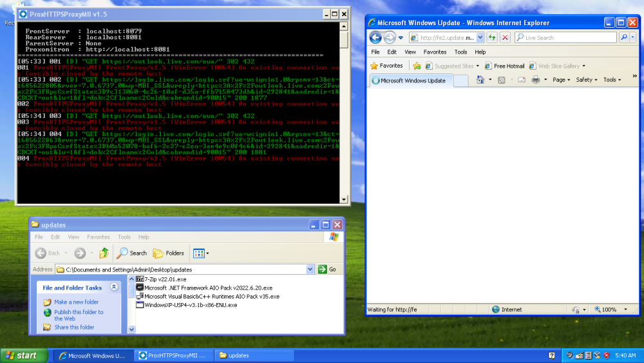Collapse the File and Folder Tasks panel
The width and height of the screenshot is (644, 363).
pyautogui.click(x=114, y=287)
